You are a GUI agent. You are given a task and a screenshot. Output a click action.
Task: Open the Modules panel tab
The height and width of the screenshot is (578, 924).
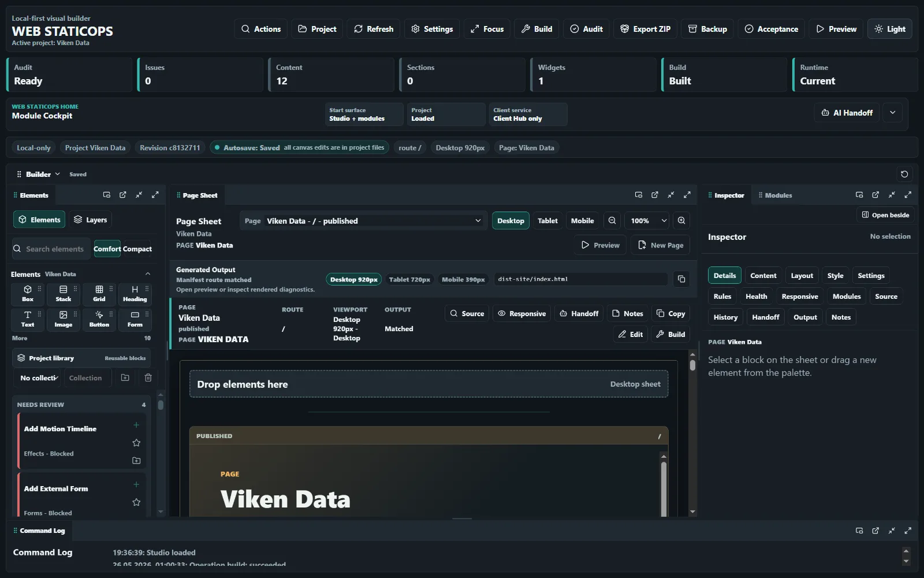(775, 195)
